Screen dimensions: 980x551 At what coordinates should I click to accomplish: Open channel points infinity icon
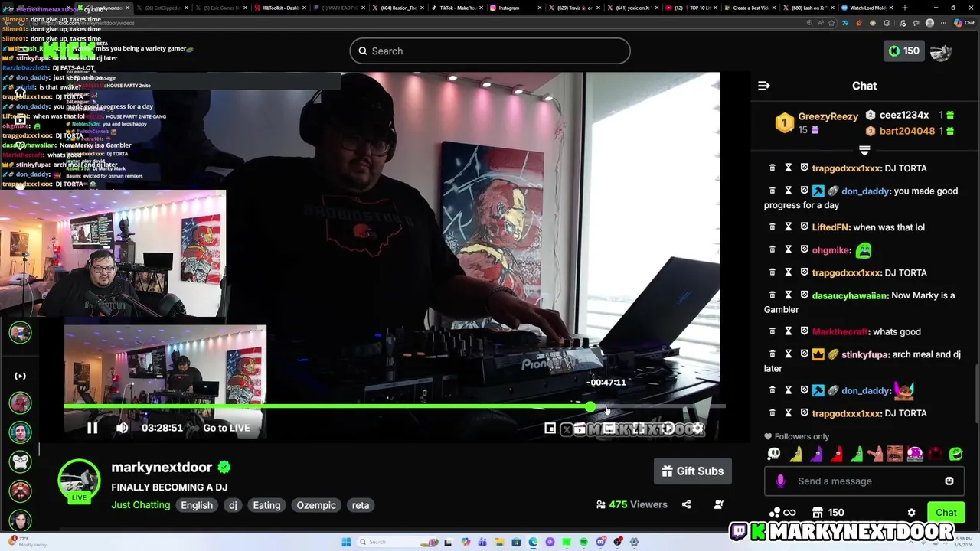pyautogui.click(x=782, y=513)
